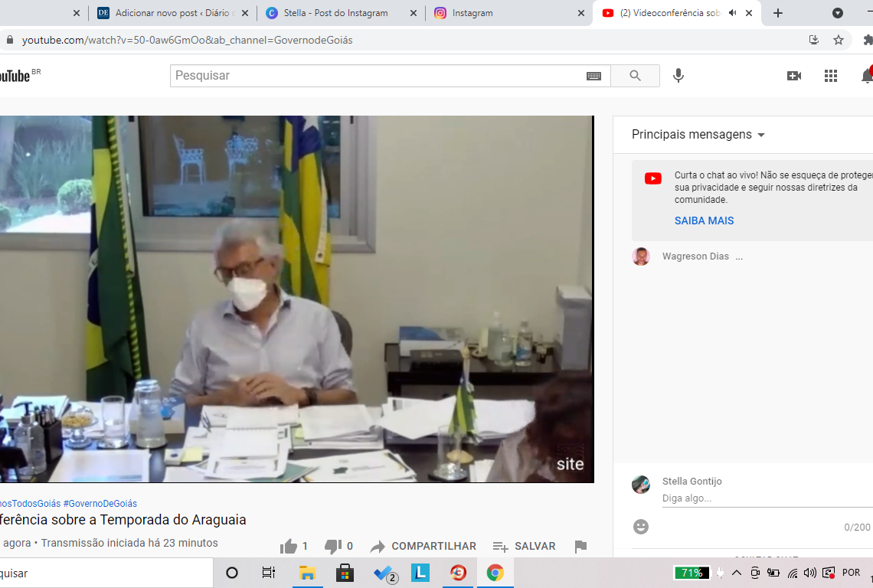
Task: Bookmark this page with the star icon
Action: 839,40
